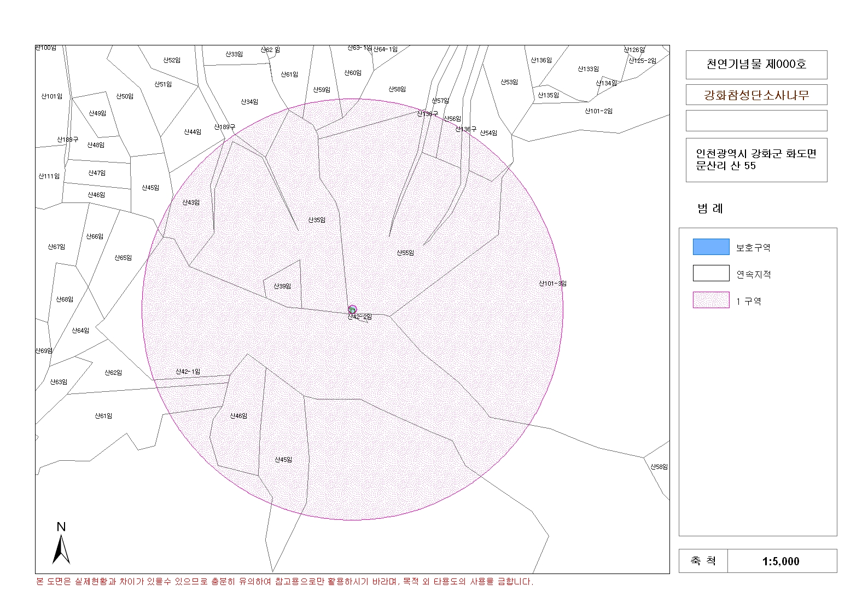Select parcel label 산35임 on the map
This screenshot has width=868, height=614.
click(317, 220)
